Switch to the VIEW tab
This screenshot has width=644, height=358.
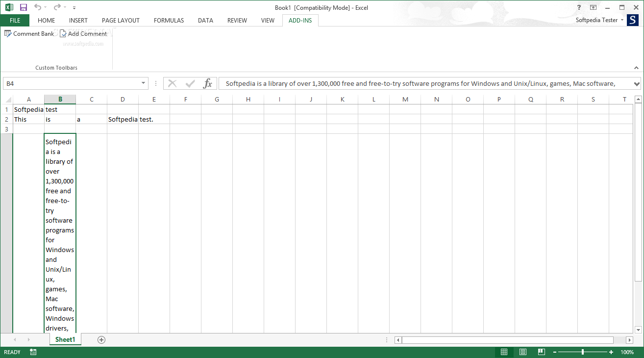click(268, 20)
